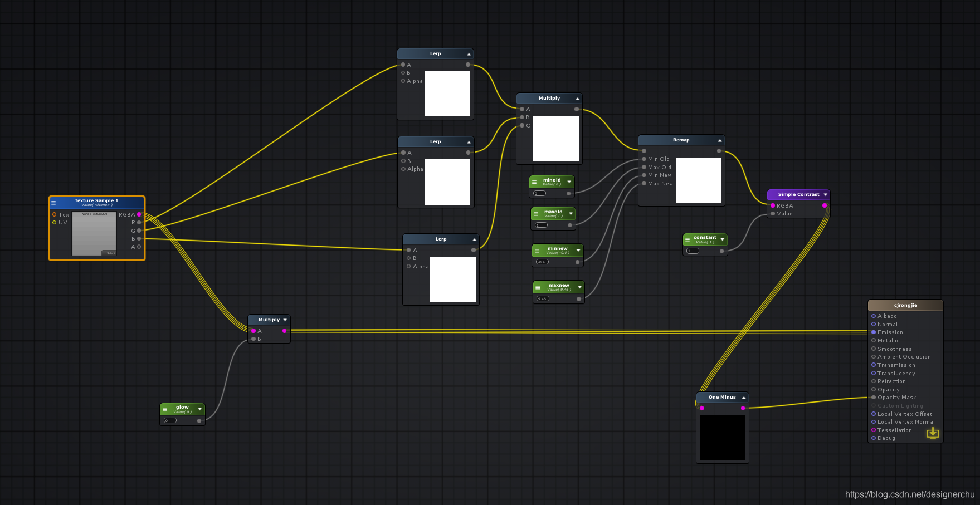Click the middle Lerp node title

point(435,141)
